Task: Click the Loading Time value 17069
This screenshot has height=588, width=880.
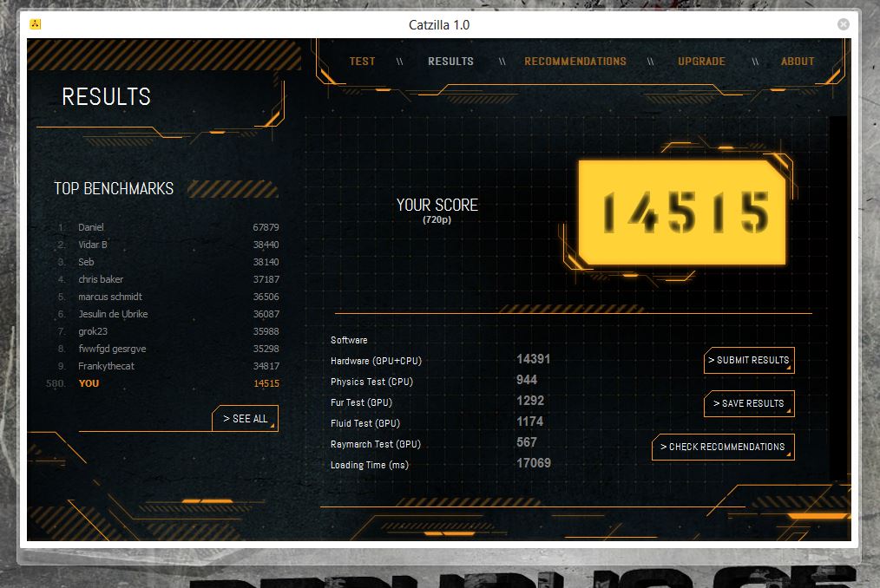Action: (533, 463)
